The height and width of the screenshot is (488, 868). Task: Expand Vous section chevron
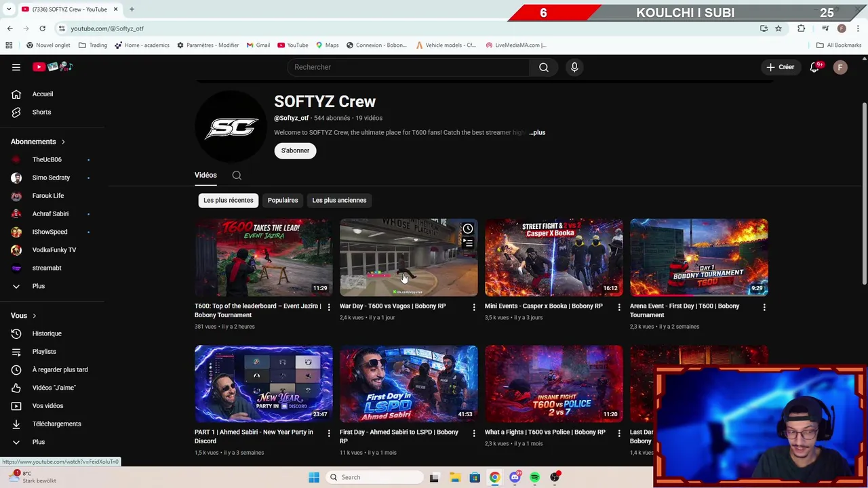[34, 316]
